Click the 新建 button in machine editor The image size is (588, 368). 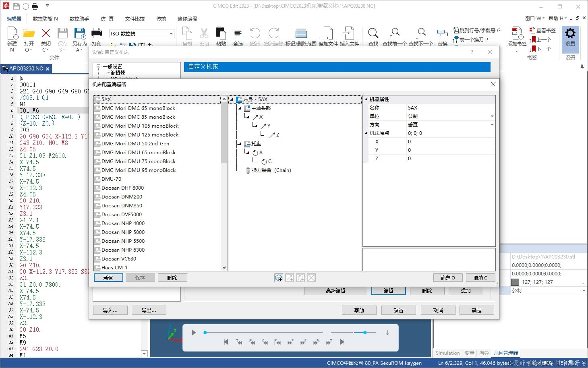coord(108,278)
